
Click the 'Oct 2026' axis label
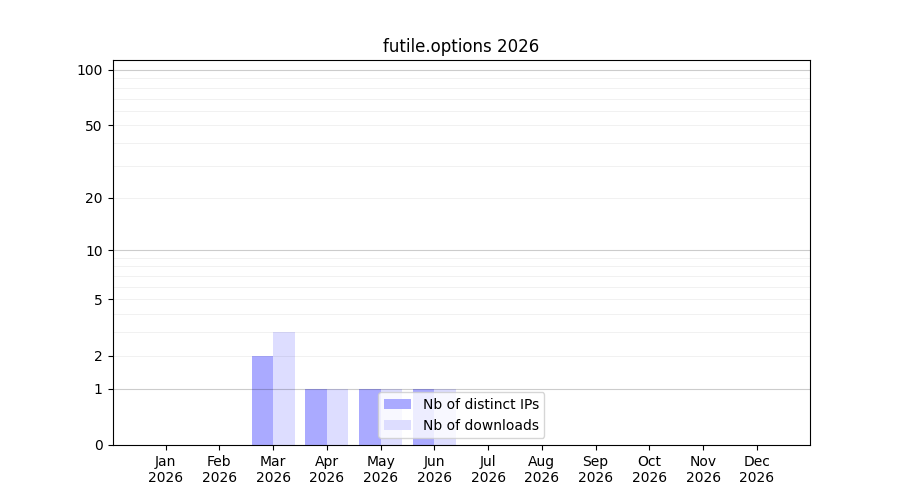(x=649, y=470)
